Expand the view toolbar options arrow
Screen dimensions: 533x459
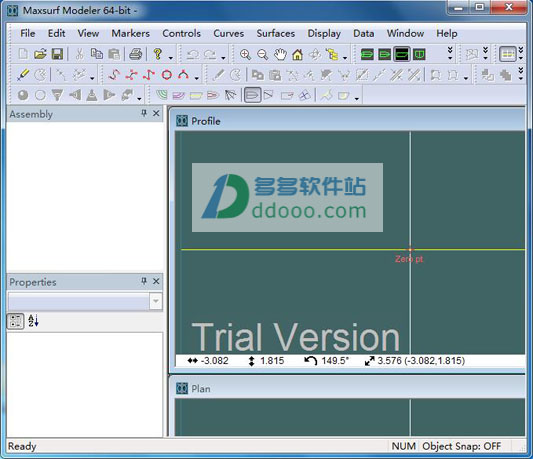tap(345, 58)
